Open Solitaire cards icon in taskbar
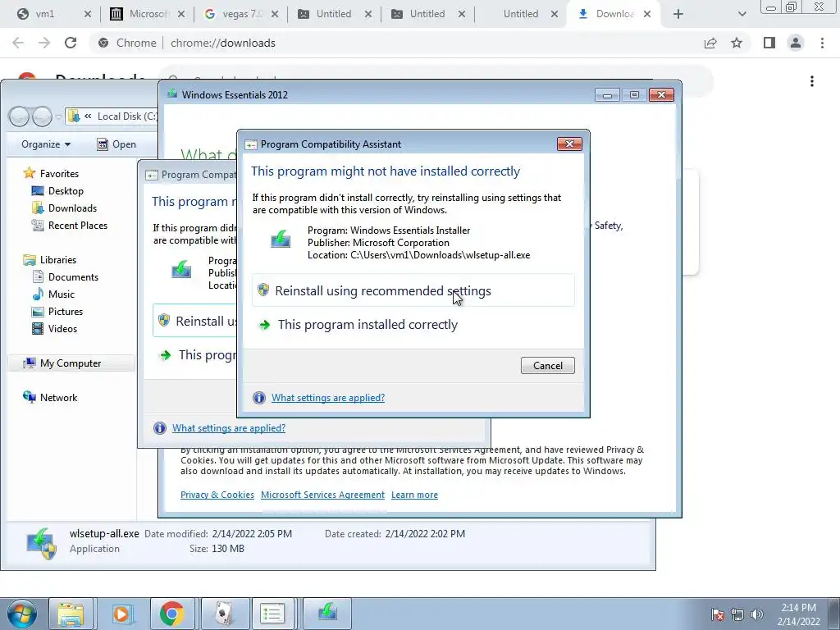Image resolution: width=840 pixels, height=630 pixels. coord(224,614)
